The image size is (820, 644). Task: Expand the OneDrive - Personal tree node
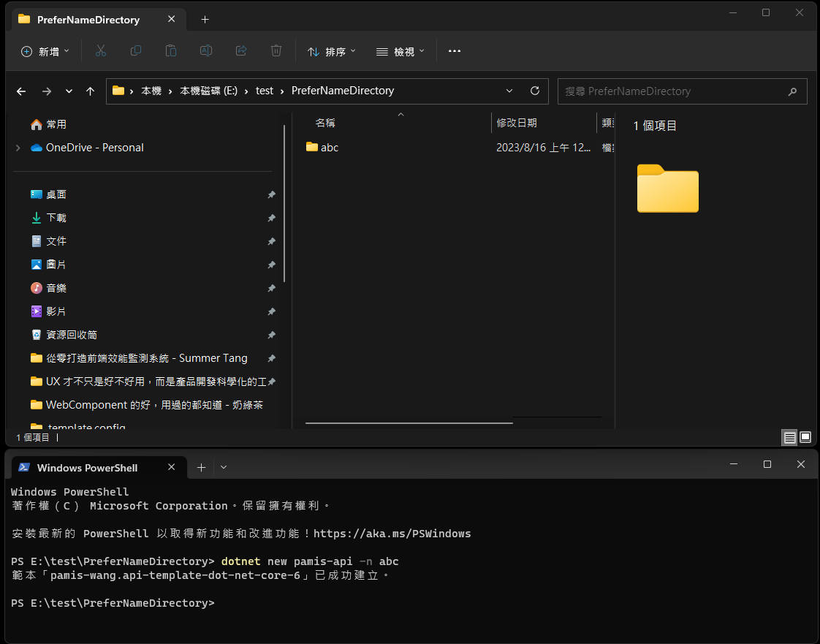coord(18,148)
